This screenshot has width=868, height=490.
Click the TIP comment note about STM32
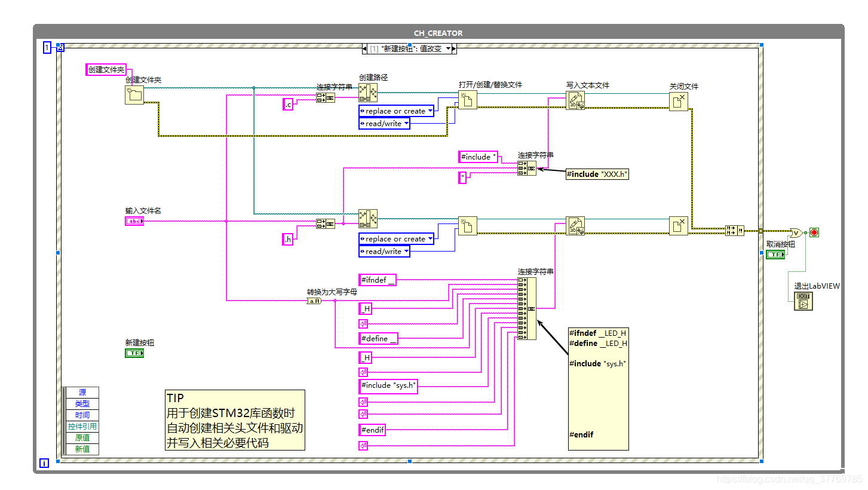pyautogui.click(x=235, y=420)
